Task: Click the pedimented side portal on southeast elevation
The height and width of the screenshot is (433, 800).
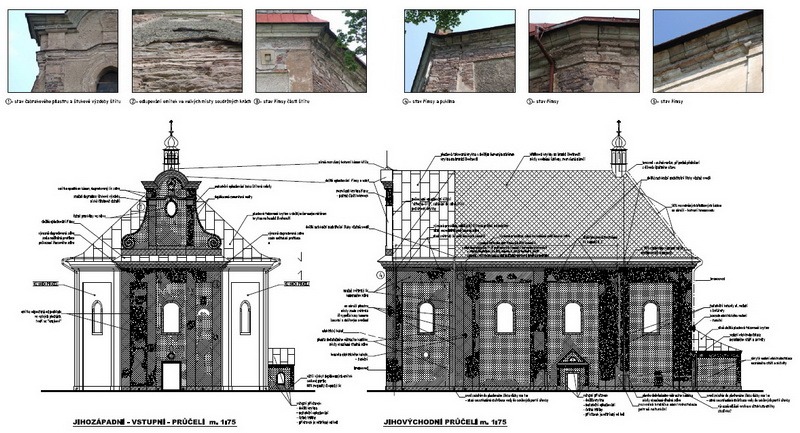Action: [x=571, y=370]
